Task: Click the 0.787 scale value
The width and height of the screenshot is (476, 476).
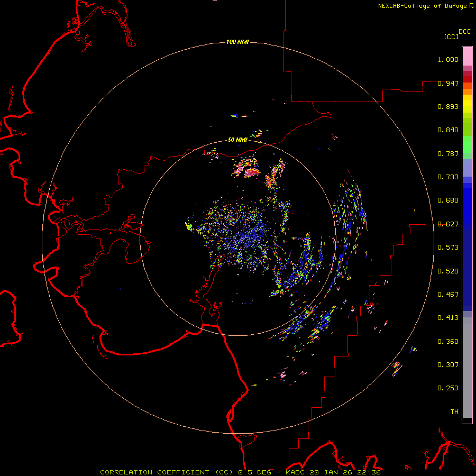Action: coord(448,153)
